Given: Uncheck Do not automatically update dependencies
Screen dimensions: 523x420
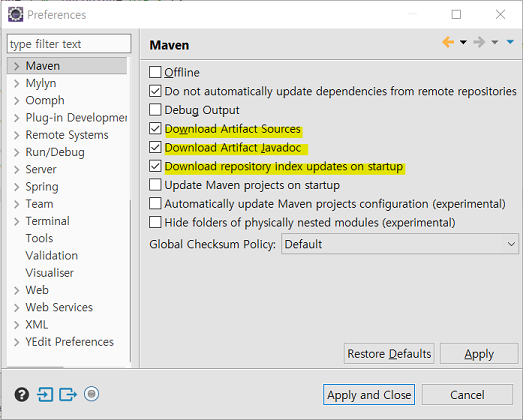Looking at the screenshot, I should pos(155,91).
